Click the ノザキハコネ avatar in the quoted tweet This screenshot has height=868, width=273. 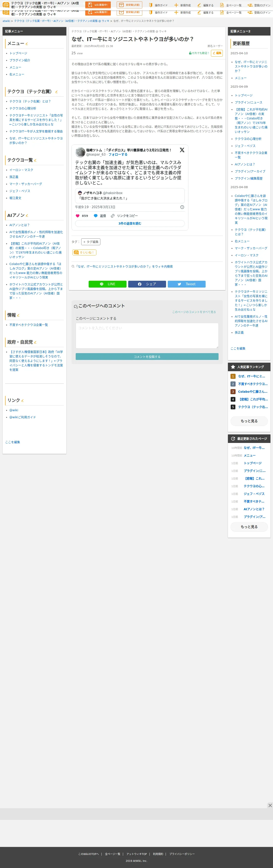pos(80,193)
